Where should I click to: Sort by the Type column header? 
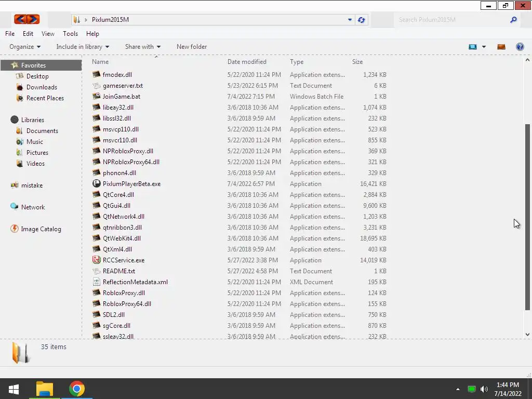297,62
